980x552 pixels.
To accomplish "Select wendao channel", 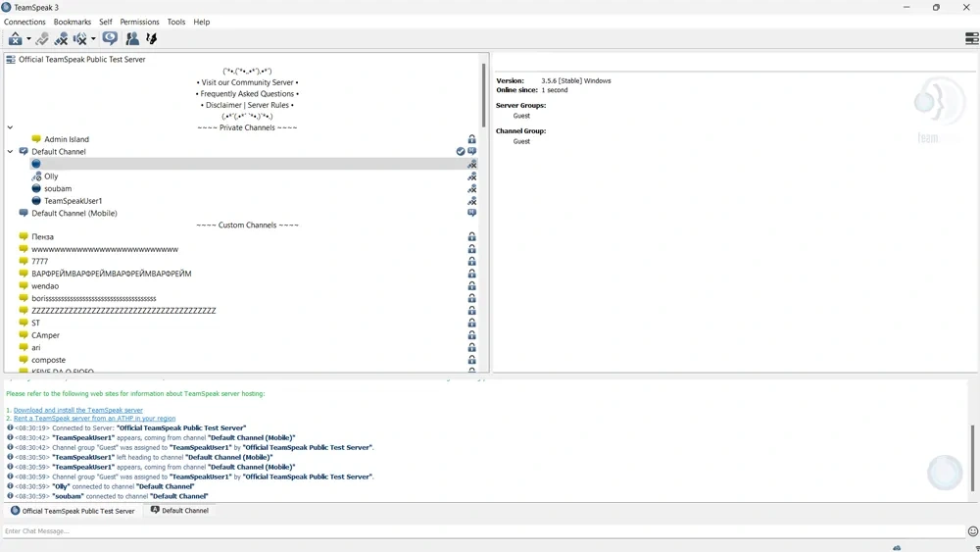I will pos(45,286).
